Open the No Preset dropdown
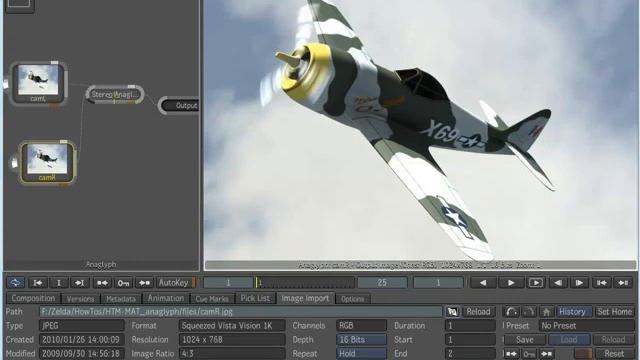 [x=587, y=326]
